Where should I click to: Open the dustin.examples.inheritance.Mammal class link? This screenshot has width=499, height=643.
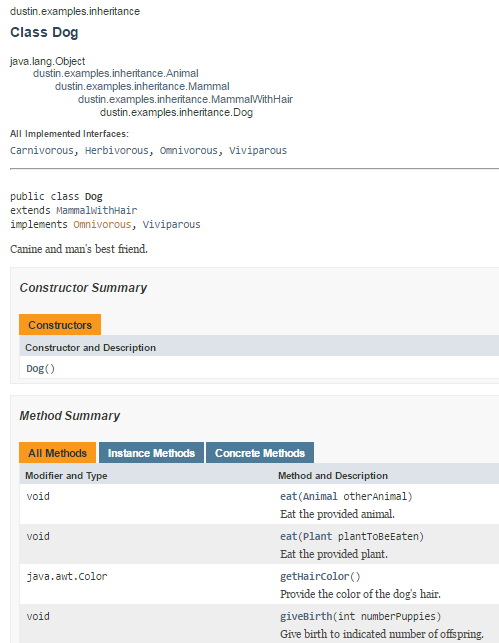(142, 87)
